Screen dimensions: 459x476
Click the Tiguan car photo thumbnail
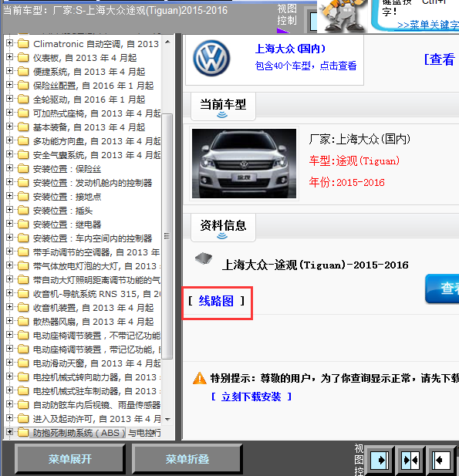pyautogui.click(x=244, y=164)
